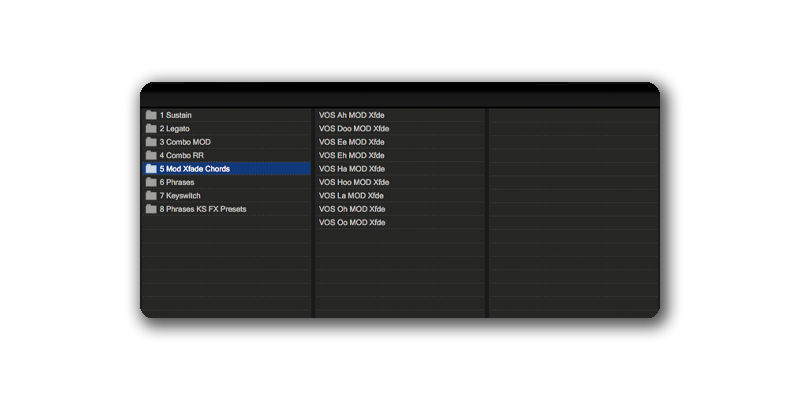The image size is (800, 400).
Task: Click the divider between preset and empty columns
Action: coord(486,210)
